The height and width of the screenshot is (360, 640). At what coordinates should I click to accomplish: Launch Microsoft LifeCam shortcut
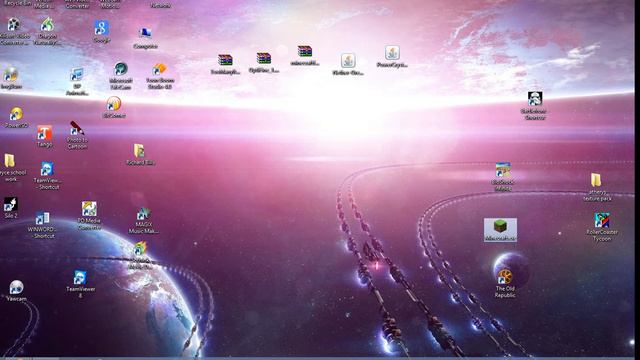tap(121, 69)
